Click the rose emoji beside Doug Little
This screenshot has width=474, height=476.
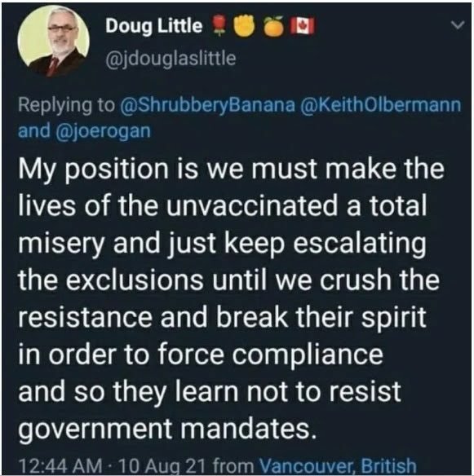pos(217,26)
